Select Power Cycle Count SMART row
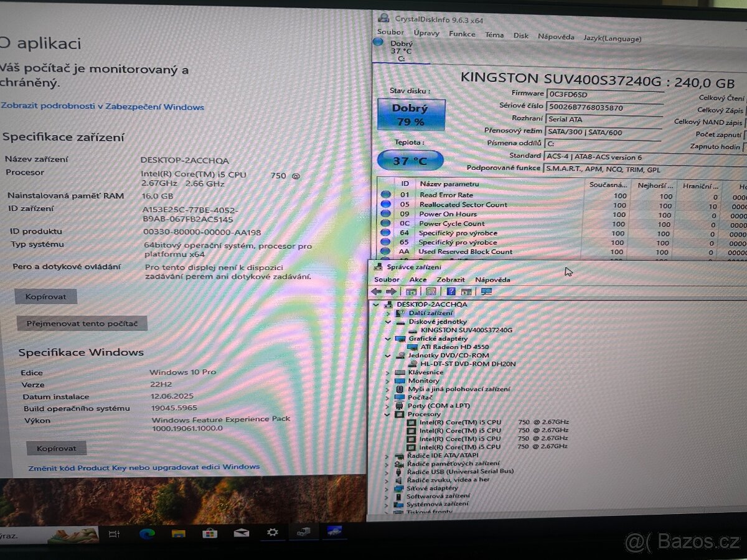The height and width of the screenshot is (560, 747). (x=563, y=223)
